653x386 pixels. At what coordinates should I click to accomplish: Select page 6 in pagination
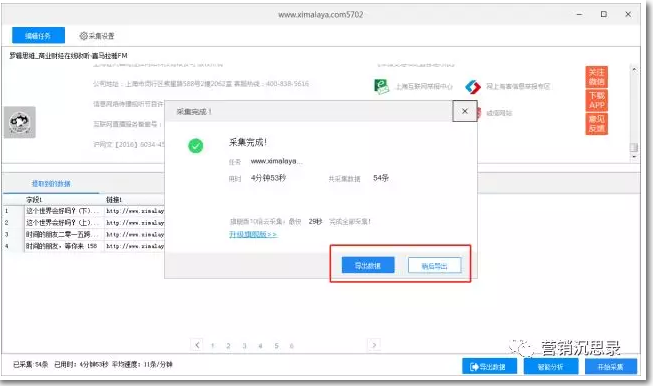click(292, 346)
